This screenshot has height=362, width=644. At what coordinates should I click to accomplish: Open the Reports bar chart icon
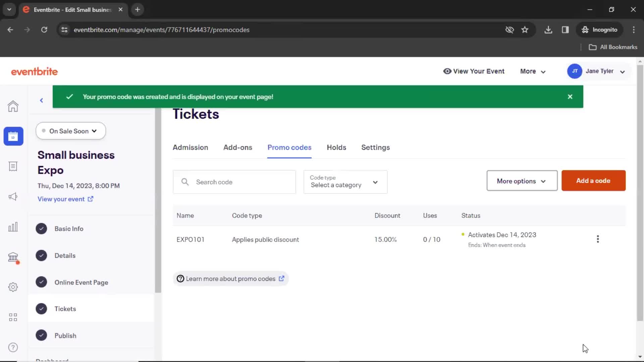coord(13,227)
